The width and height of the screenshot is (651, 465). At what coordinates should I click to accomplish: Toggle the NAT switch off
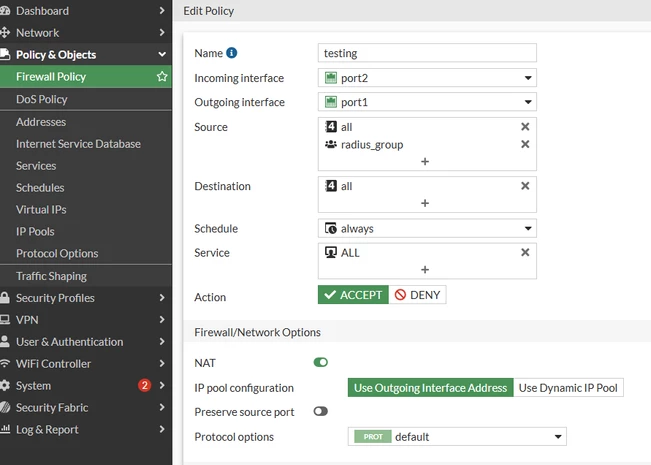pyautogui.click(x=321, y=362)
